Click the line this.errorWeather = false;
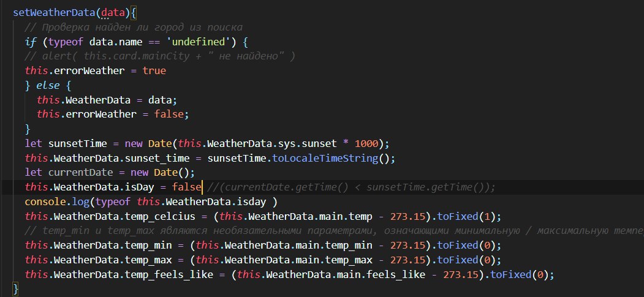This screenshot has width=644, height=297. (x=113, y=114)
